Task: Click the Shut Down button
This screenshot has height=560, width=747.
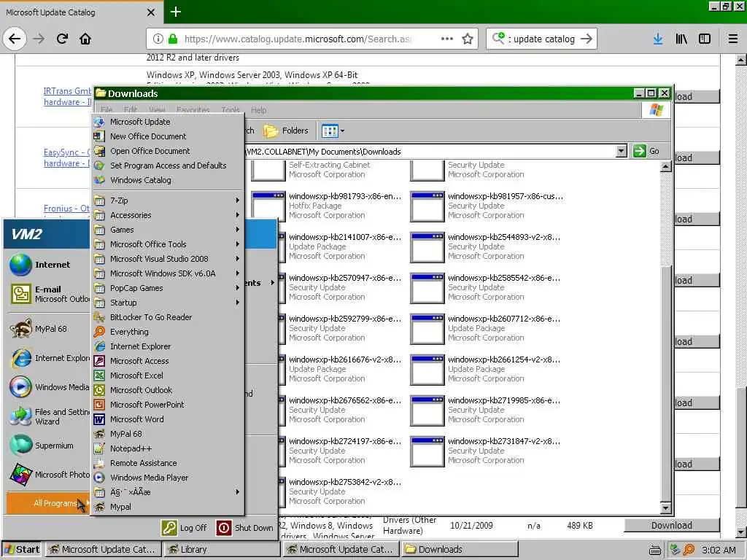Action: coord(245,528)
